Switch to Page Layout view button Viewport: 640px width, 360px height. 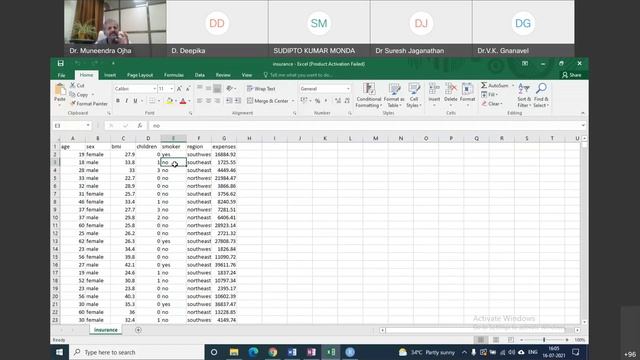pos(496,340)
